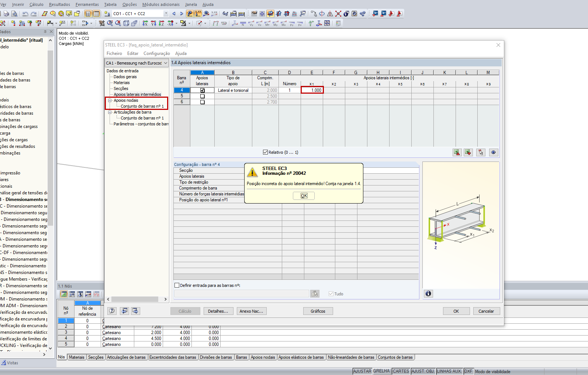Click the pick-member cursor icon above the beam picture
The height and width of the screenshot is (375, 588).
pos(481,152)
